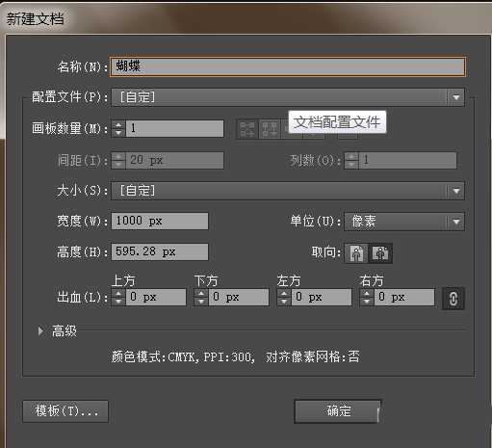
Task: Click the 高级 label text
Action: [65, 330]
